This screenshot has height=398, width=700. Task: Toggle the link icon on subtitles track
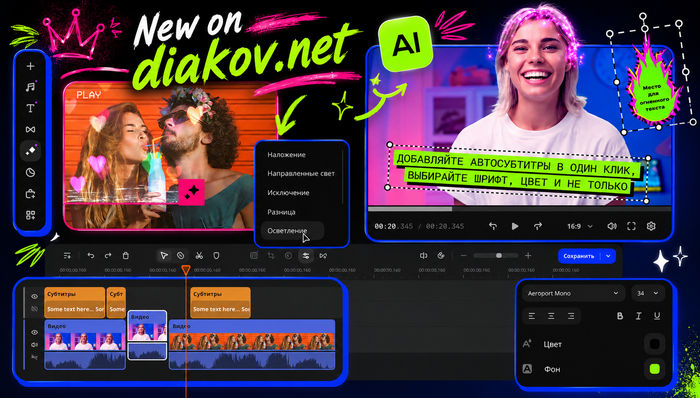point(34,309)
